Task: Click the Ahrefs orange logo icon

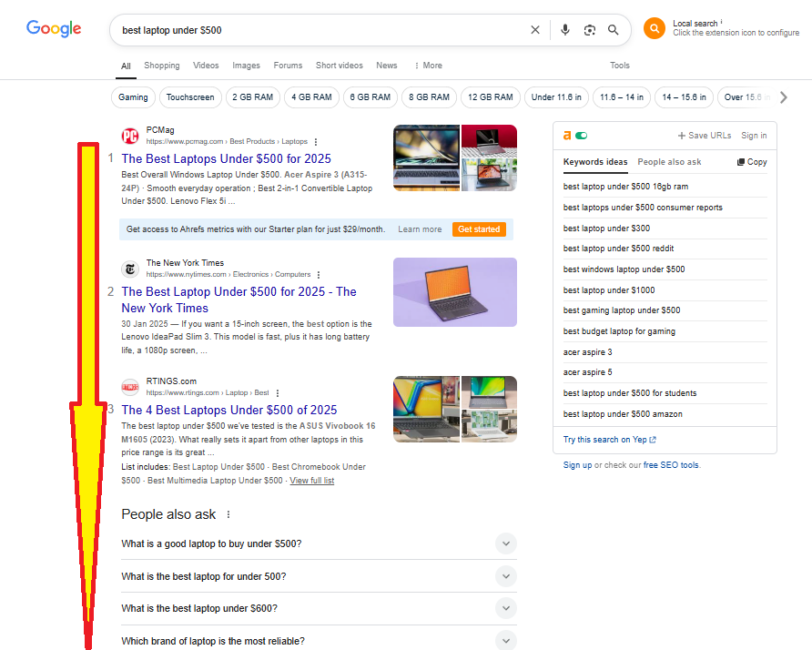Action: (567, 135)
